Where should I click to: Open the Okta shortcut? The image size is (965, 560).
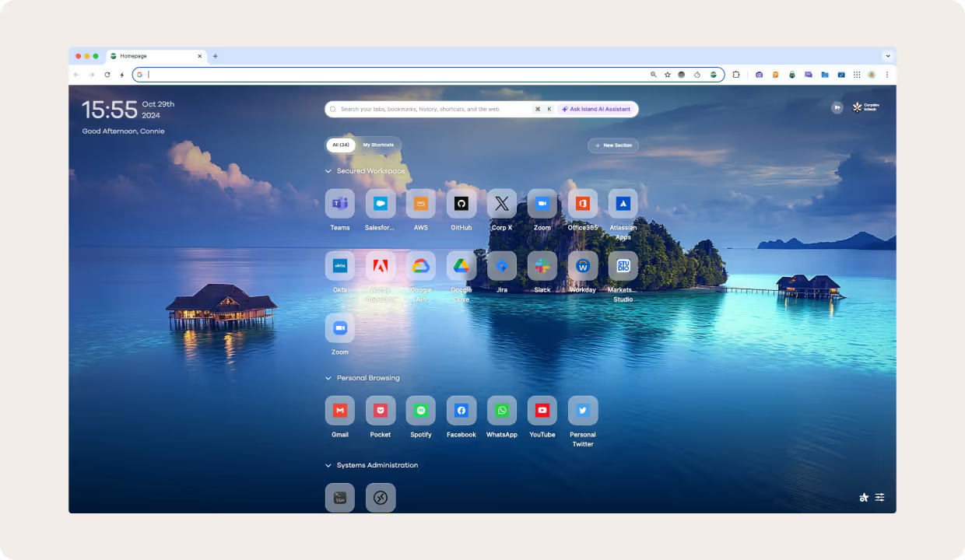(340, 266)
